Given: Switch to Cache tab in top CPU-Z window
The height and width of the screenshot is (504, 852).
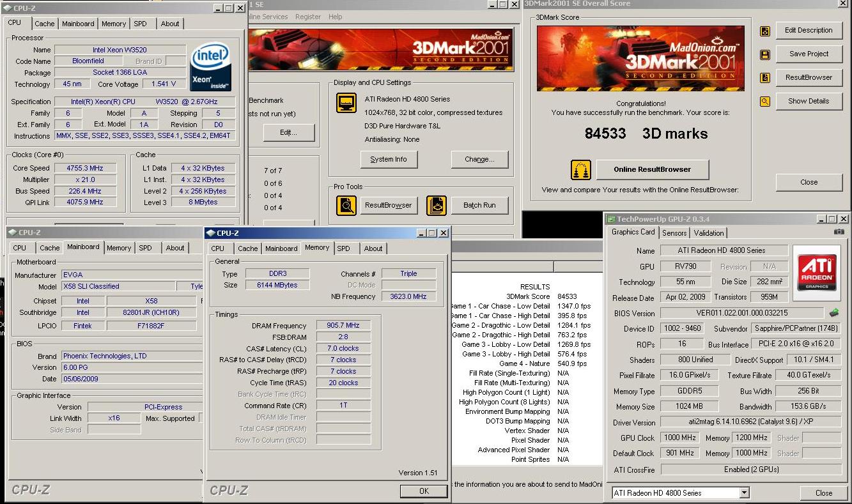Looking at the screenshot, I should tap(44, 24).
